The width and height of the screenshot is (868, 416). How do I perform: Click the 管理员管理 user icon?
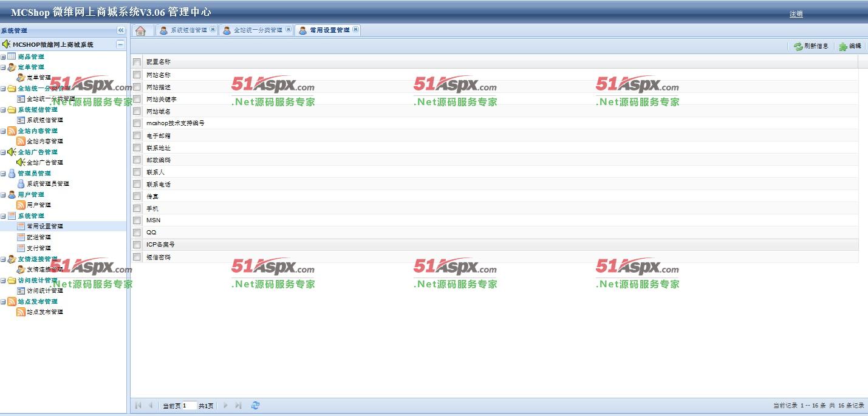click(12, 174)
